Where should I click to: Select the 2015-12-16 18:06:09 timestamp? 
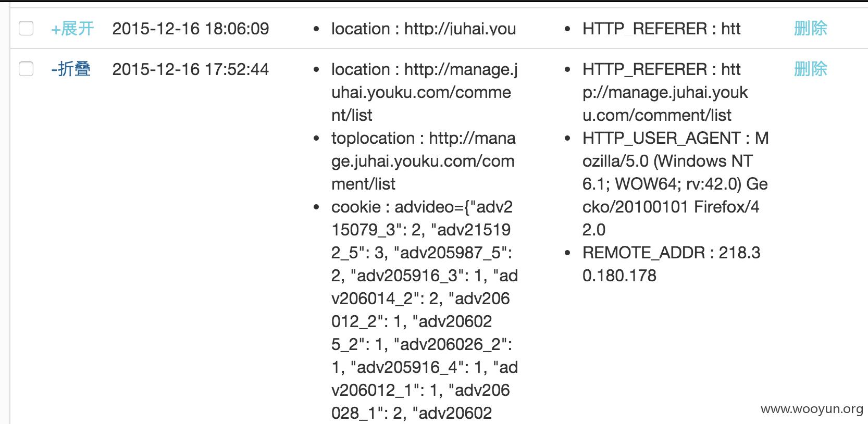(191, 29)
